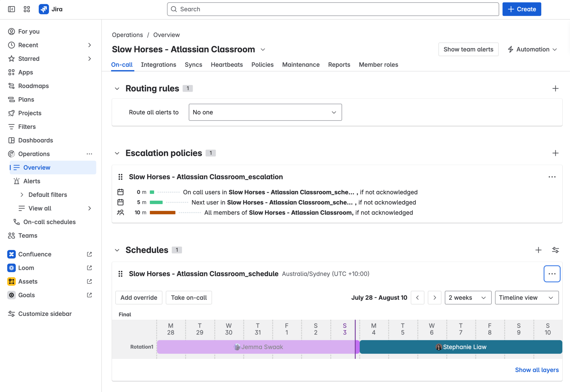Expand Default filters in sidebar

tap(22, 195)
